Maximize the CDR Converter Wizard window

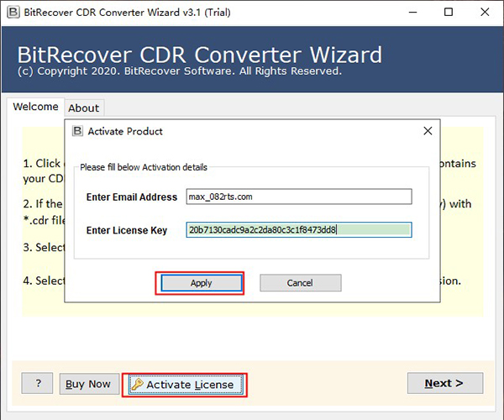[449, 13]
